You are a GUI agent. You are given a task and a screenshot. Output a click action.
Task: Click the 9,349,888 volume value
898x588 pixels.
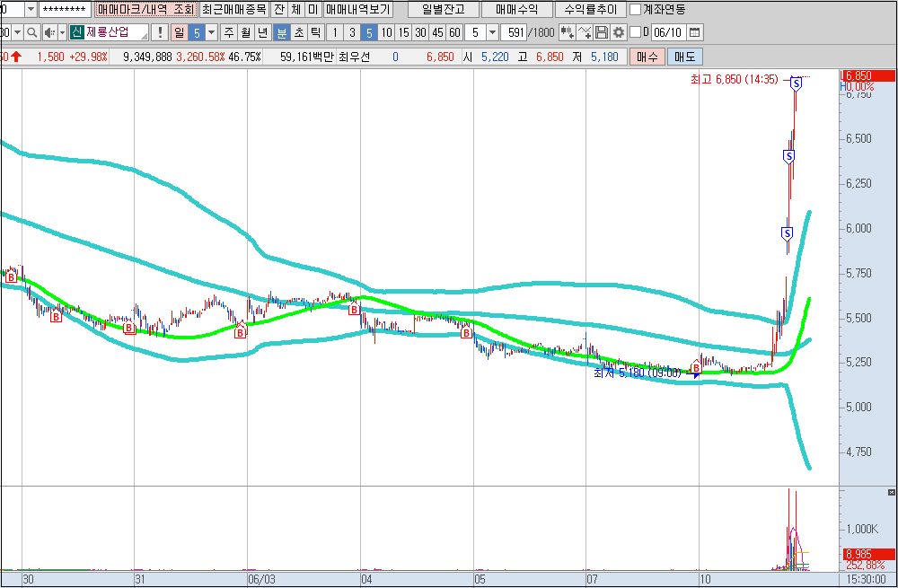[x=148, y=57]
